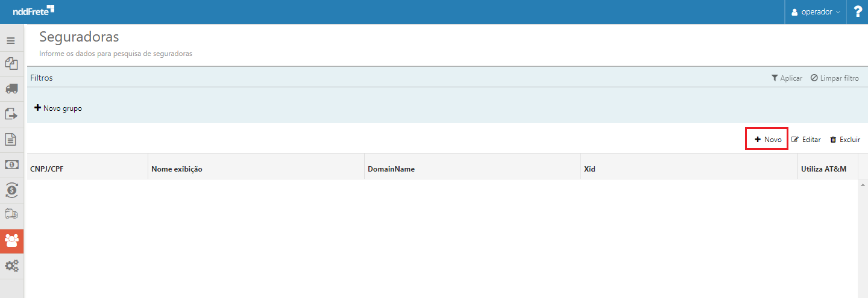Screen dimensions: 868x298
Task: Open the documents copy icon in sidebar
Action: pyautogui.click(x=11, y=63)
